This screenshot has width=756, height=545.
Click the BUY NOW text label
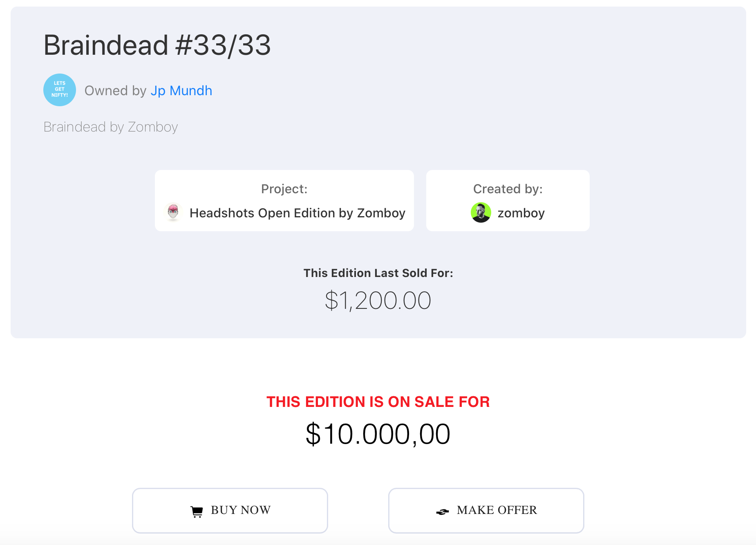[241, 510]
